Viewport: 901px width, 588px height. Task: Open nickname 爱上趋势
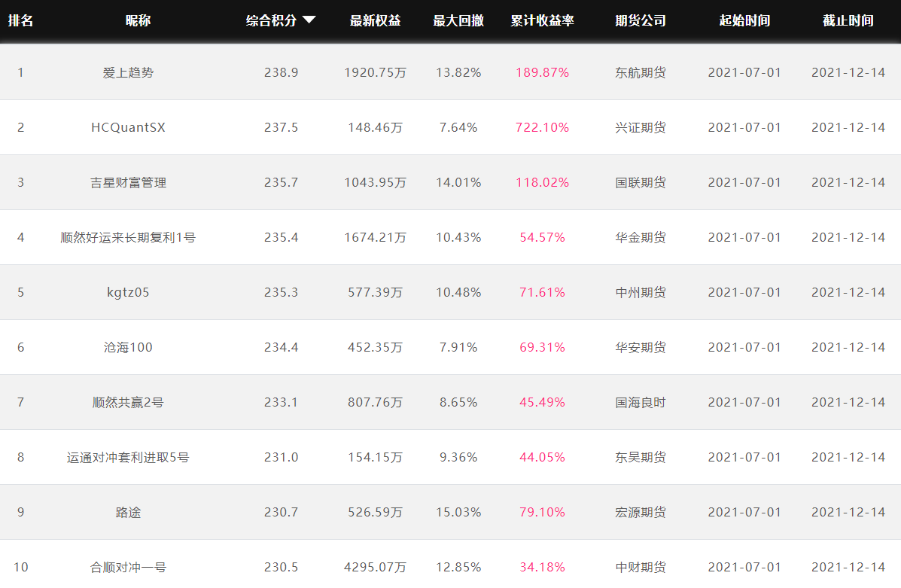pos(128,72)
